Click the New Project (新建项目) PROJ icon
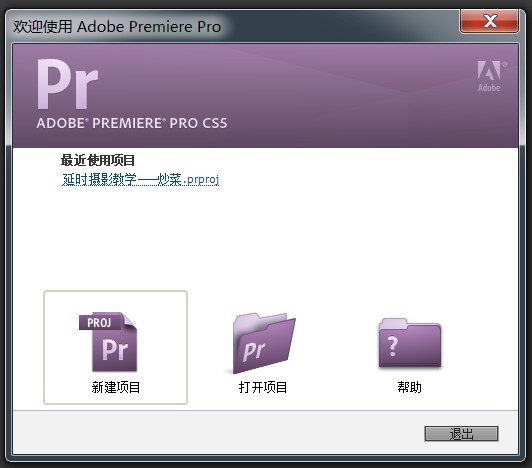Screen dimensions: 532x468 (x=108, y=342)
